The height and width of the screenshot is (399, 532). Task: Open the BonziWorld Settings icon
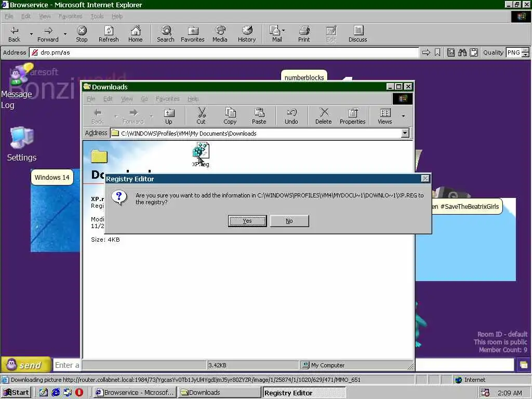point(22,144)
